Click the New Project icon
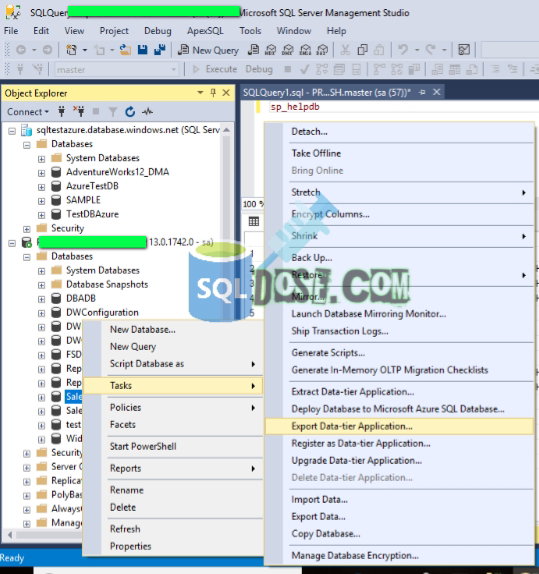Image resolution: width=539 pixels, height=574 pixels. coord(71,49)
